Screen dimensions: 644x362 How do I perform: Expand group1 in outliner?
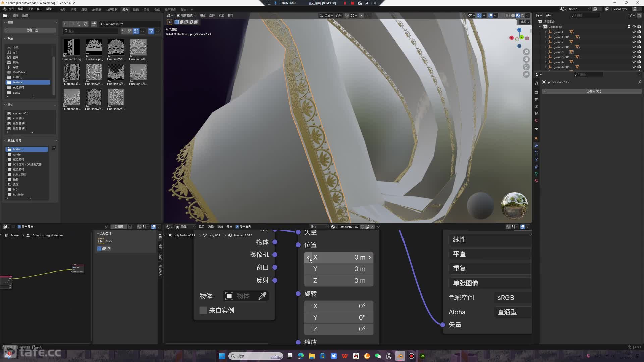545,32
